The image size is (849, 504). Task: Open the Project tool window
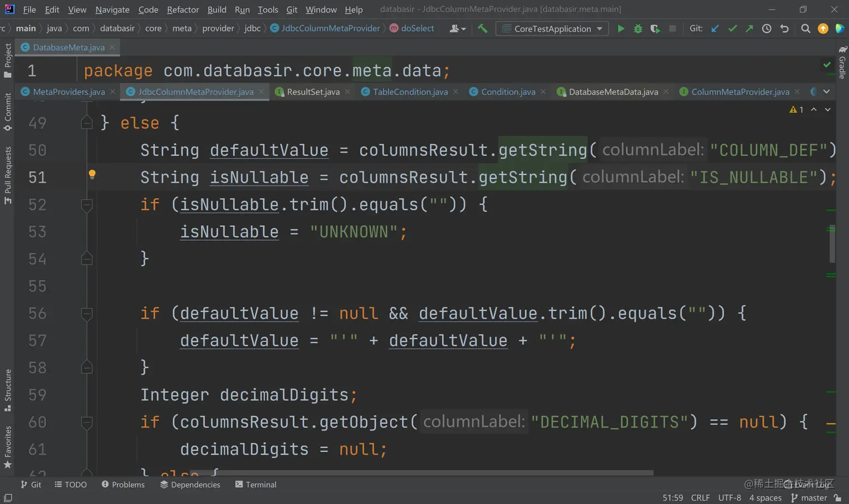coord(7,61)
